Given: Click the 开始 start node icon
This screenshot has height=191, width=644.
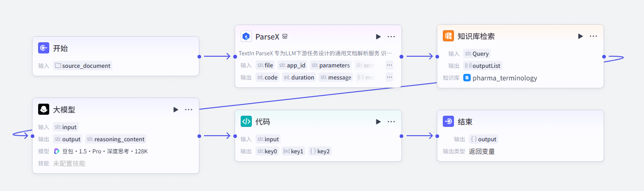Looking at the screenshot, I should click(x=44, y=48).
